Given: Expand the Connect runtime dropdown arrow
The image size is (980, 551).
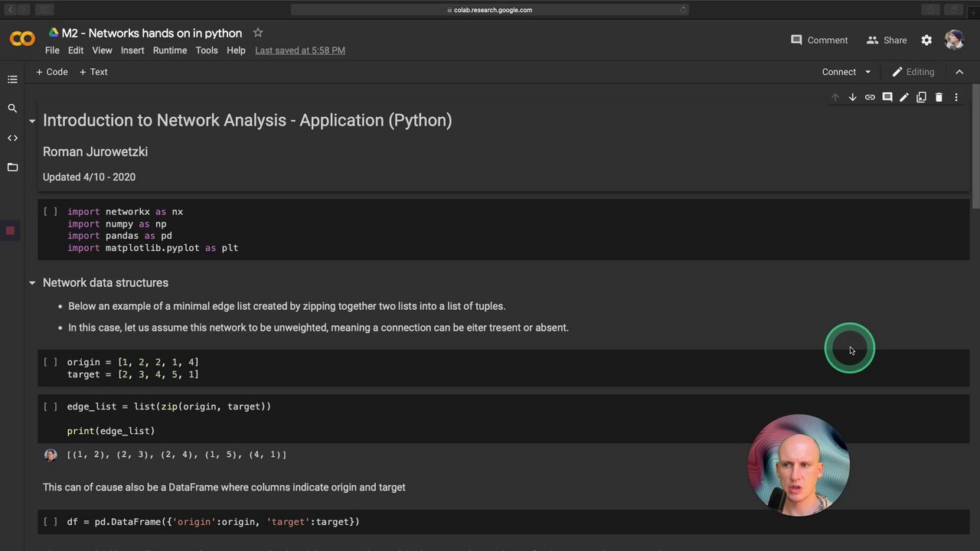Looking at the screenshot, I should (x=867, y=72).
